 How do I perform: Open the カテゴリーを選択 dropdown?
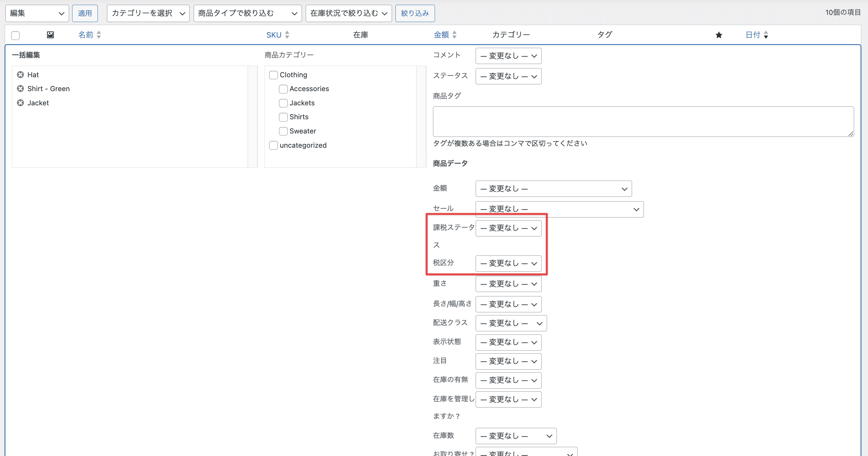[148, 13]
